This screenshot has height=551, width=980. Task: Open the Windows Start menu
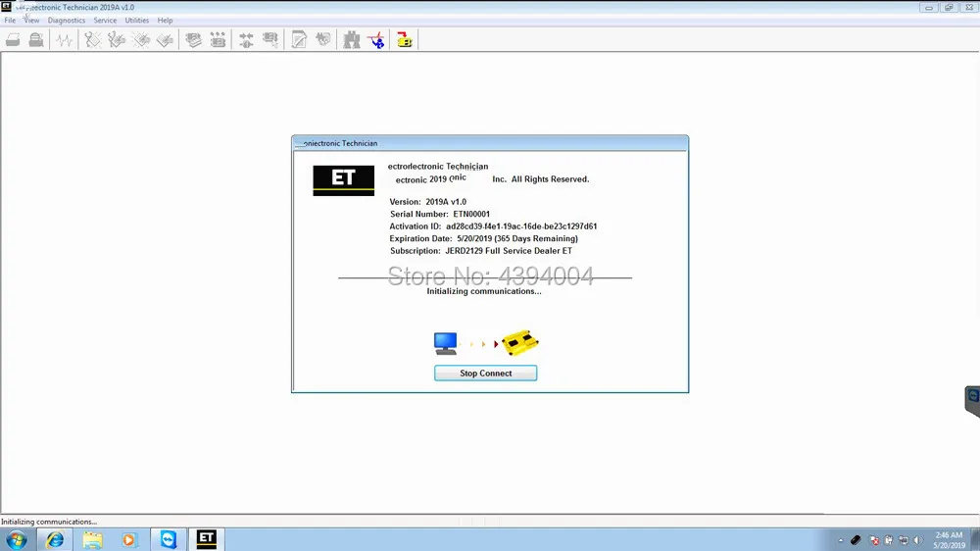pos(17,539)
